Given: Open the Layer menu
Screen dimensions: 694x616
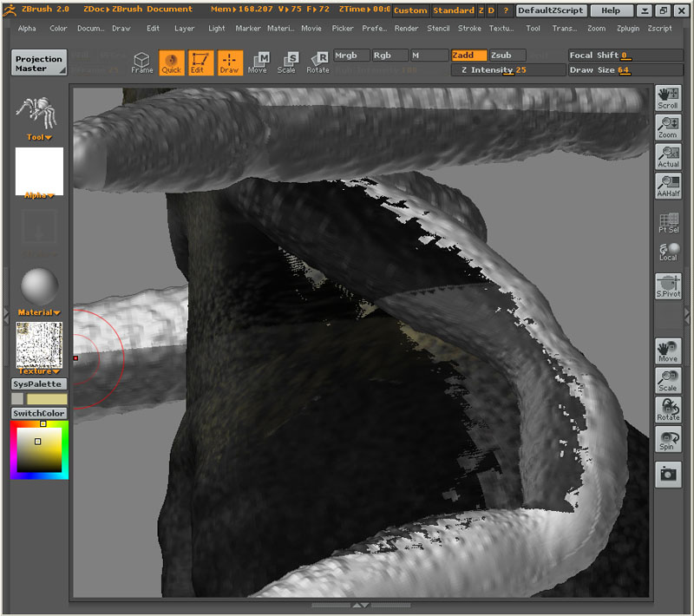Looking at the screenshot, I should point(184,29).
